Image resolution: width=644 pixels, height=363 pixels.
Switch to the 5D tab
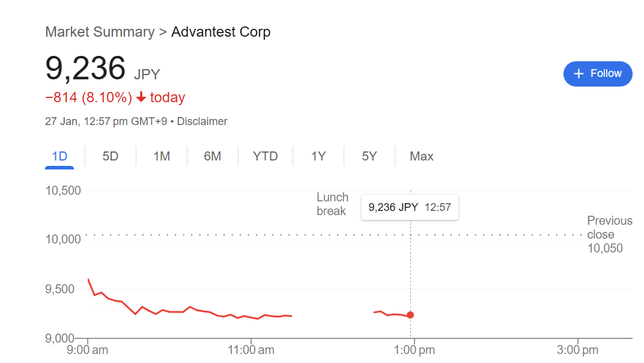(x=111, y=156)
